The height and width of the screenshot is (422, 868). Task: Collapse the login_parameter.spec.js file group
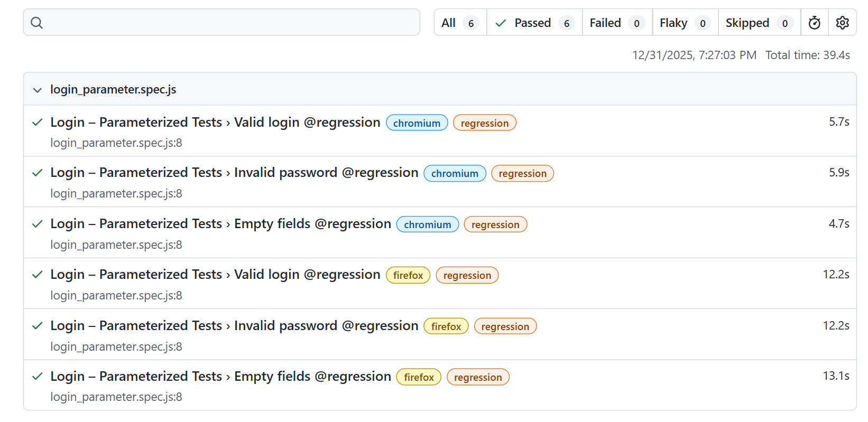38,90
